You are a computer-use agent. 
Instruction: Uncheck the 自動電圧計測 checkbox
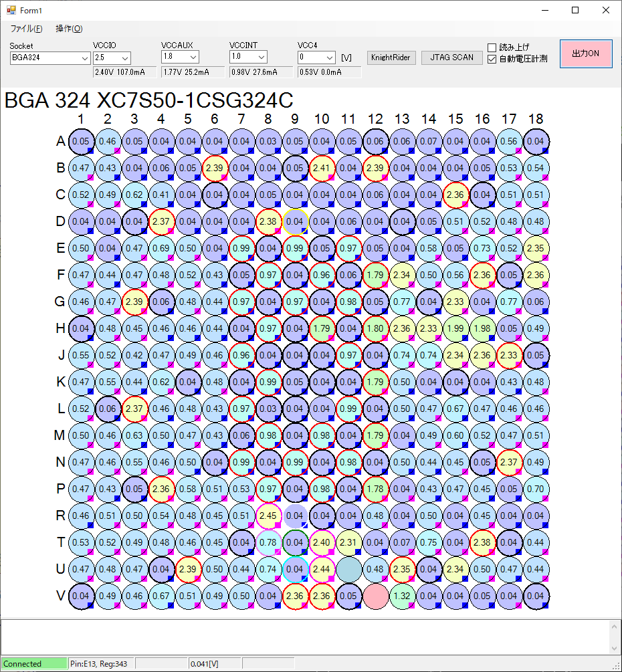pos(492,59)
